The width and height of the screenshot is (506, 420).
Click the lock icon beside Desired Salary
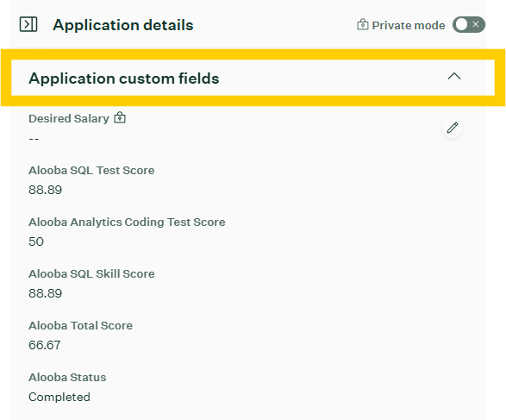pyautogui.click(x=120, y=118)
